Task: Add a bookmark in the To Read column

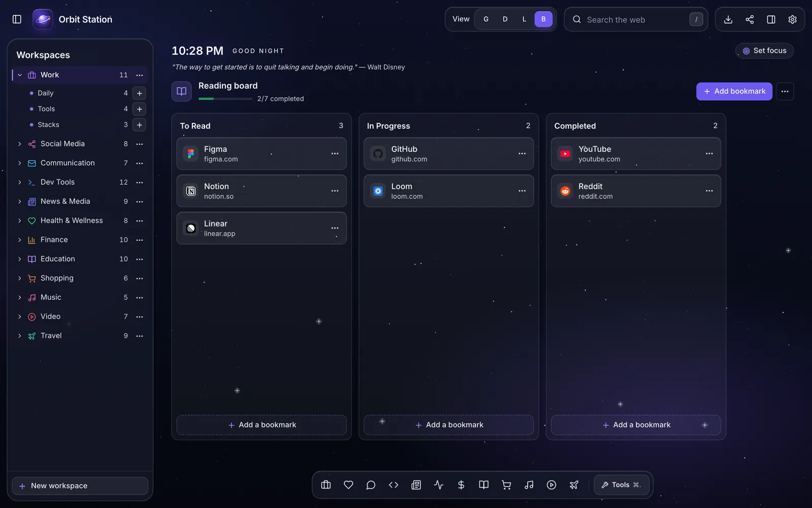Action: 262,425
